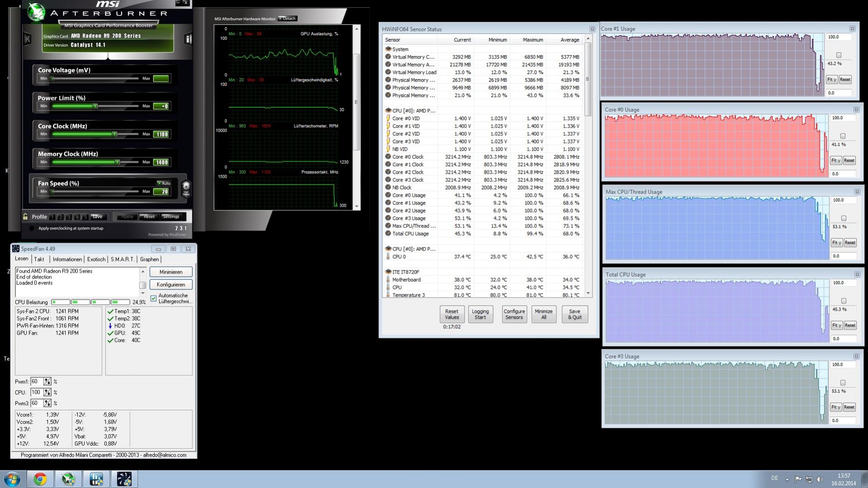Select the Lesen tab in SpeedFan
Image resolution: width=868 pixels, height=488 pixels.
click(x=22, y=259)
